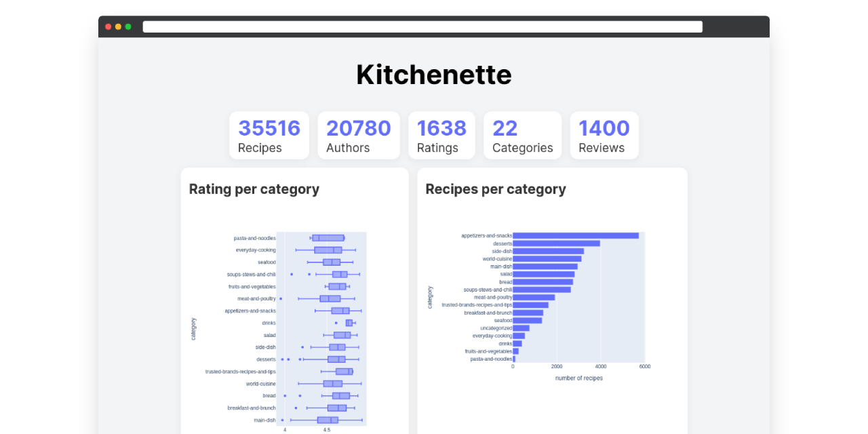Image resolution: width=868 pixels, height=434 pixels.
Task: Click the Kitchenette page title
Action: 433,75
